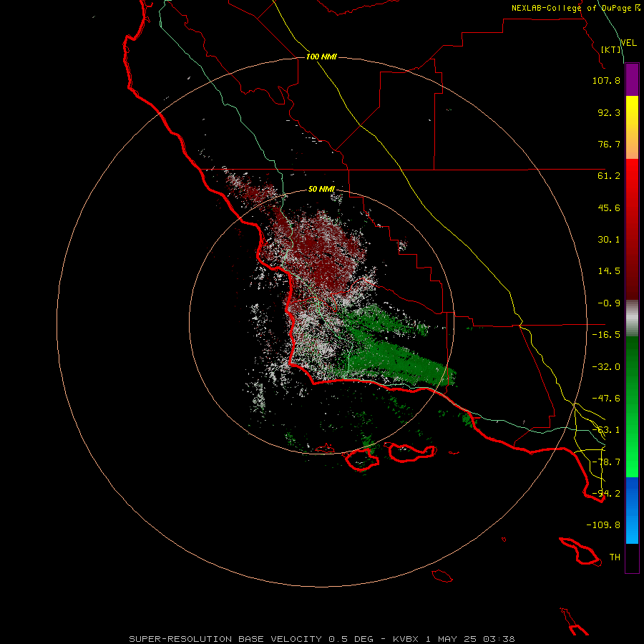
Task: Click the 76.7 velocity scale value
Action: click(609, 144)
